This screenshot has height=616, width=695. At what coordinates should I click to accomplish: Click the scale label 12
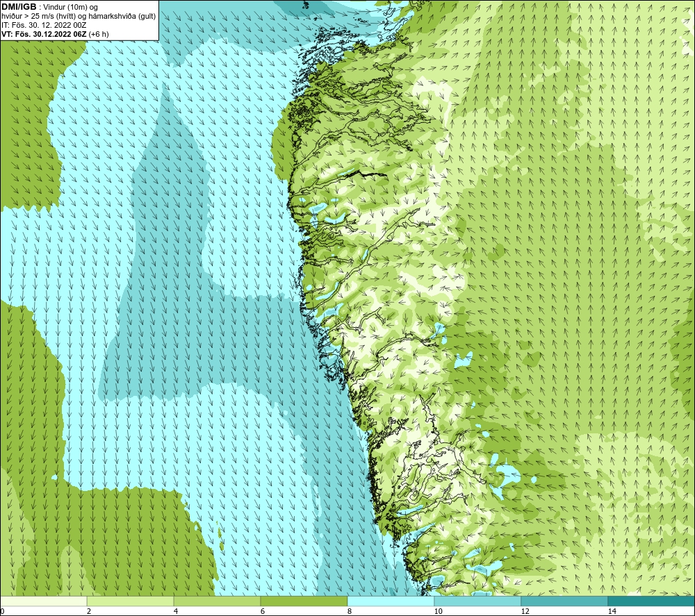pos(525,611)
